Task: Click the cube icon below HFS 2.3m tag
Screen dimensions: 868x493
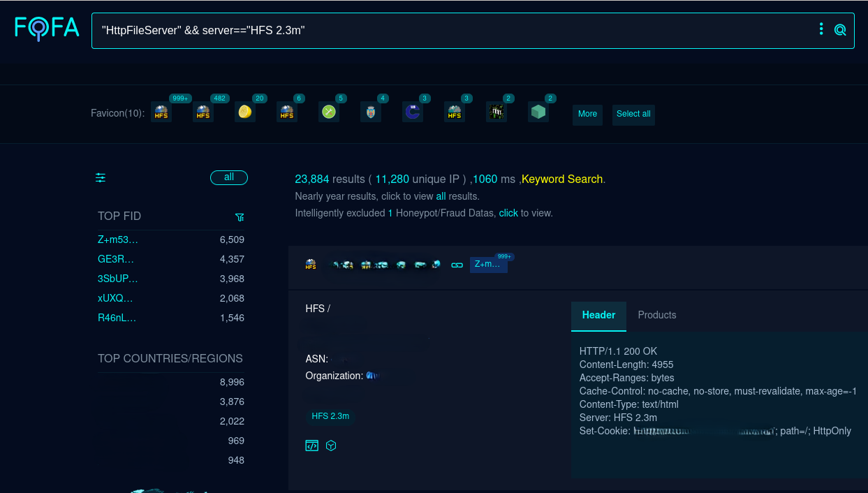Action: click(331, 446)
